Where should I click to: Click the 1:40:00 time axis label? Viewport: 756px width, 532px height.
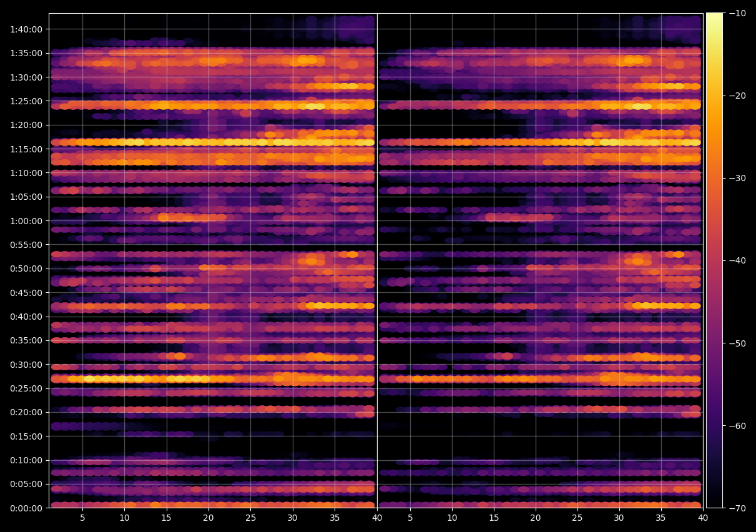click(x=26, y=29)
